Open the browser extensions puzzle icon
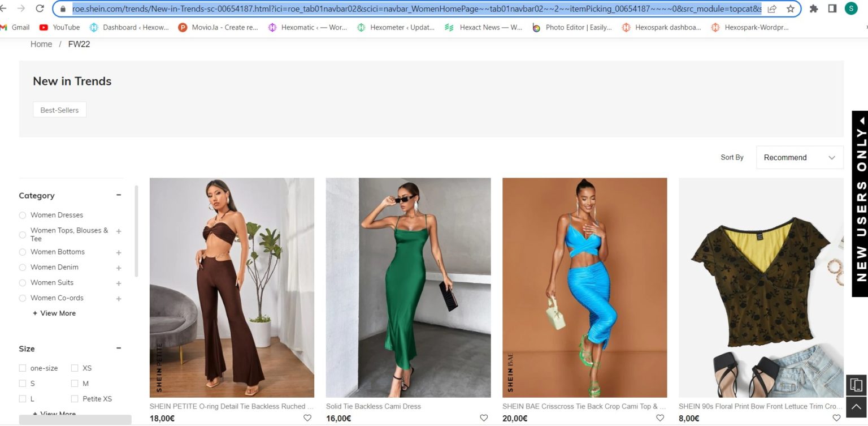 (x=814, y=8)
